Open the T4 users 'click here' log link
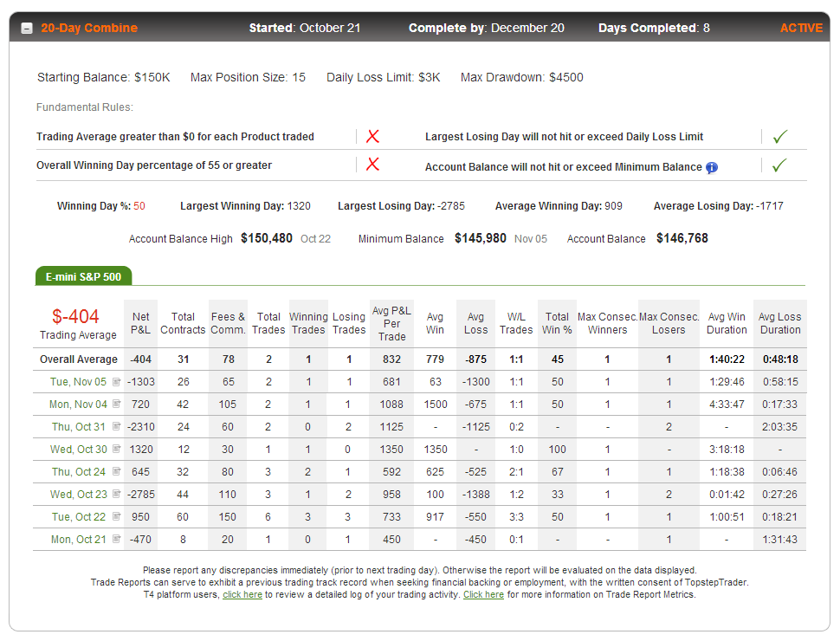This screenshot has width=840, height=641. tap(242, 594)
